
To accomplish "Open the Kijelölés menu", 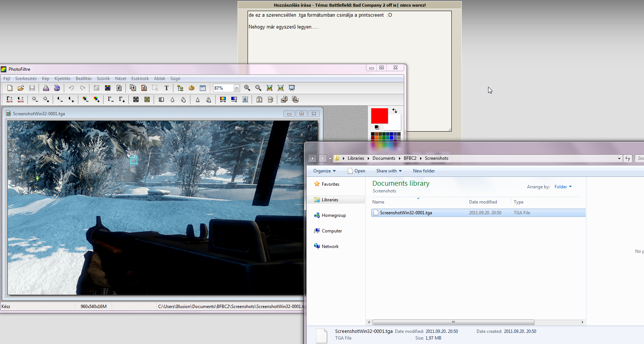I will [62, 79].
